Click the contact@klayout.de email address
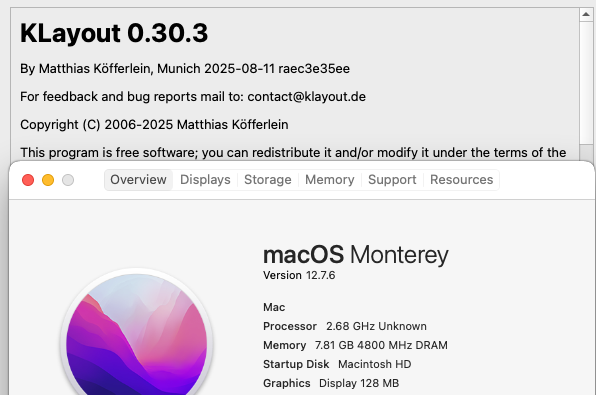 306,97
